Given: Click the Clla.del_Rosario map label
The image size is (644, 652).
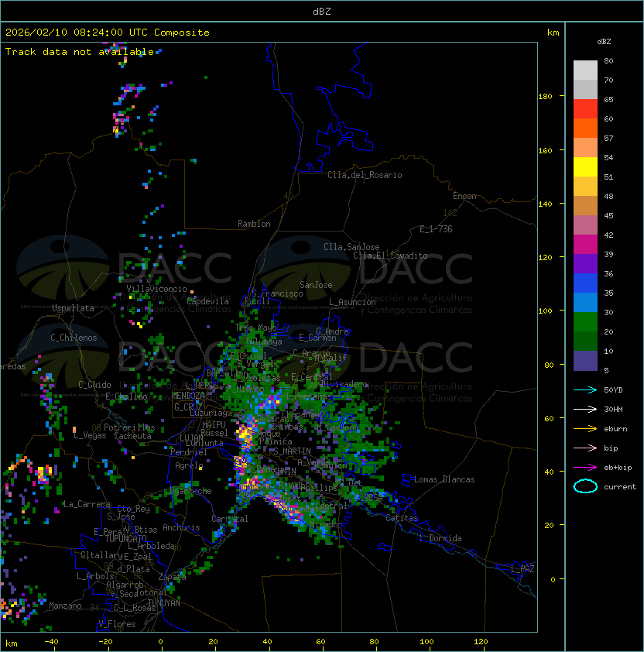Looking at the screenshot, I should pos(365,175).
